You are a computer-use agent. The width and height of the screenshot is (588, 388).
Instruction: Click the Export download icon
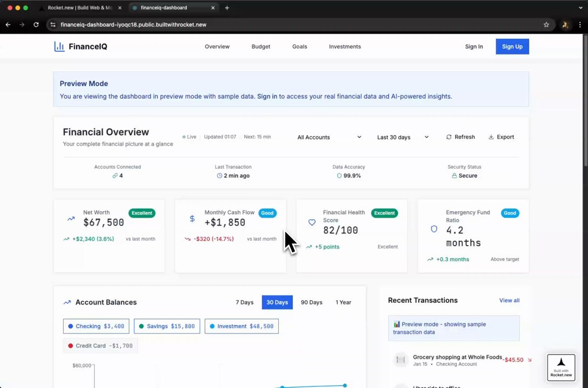tap(491, 137)
